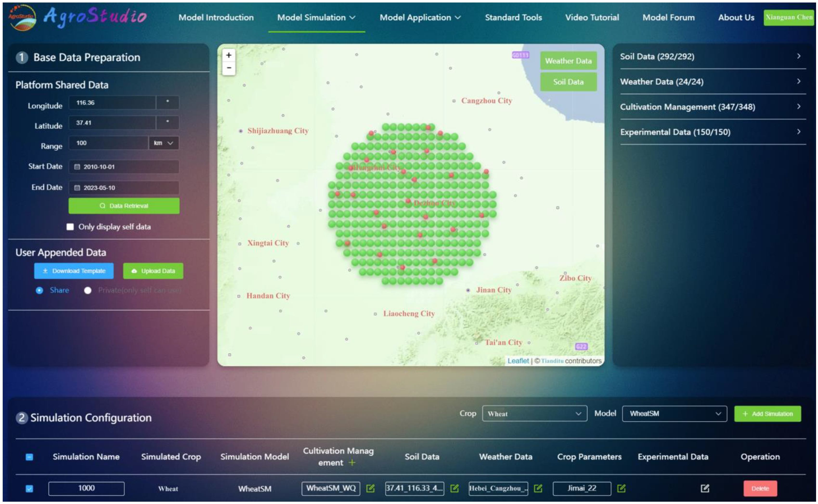Edit the Jimai_22 crop parameters entry
Screen dimensions: 818x504
click(x=621, y=488)
